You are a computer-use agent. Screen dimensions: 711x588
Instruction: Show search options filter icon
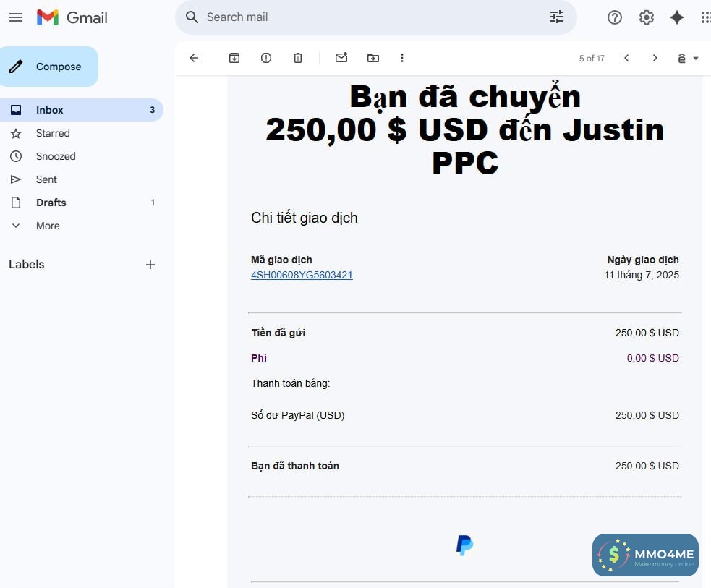pyautogui.click(x=557, y=17)
